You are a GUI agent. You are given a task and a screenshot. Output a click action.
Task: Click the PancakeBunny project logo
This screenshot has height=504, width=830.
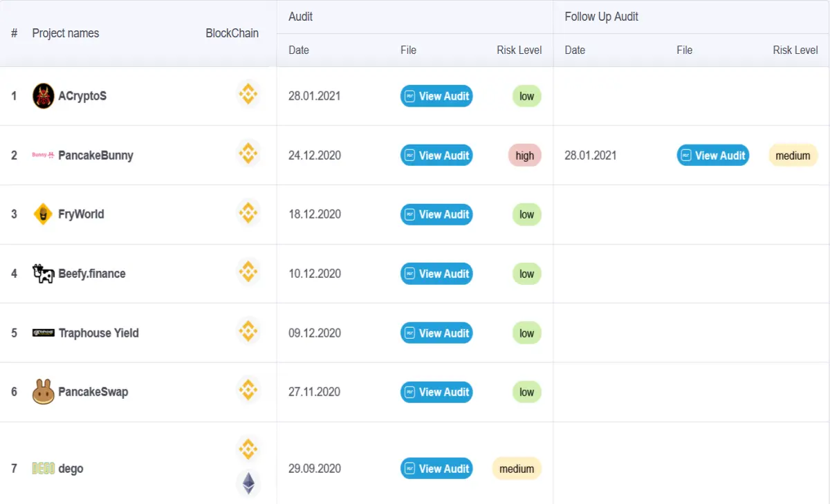[x=43, y=156]
